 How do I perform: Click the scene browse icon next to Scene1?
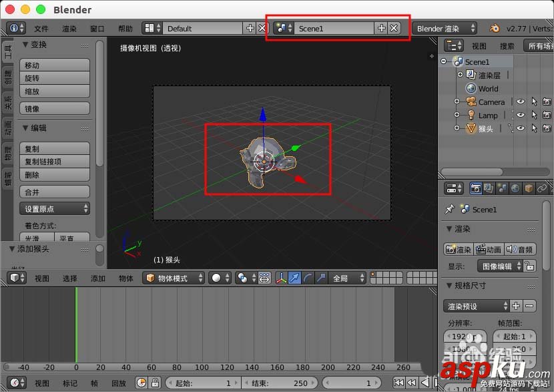coord(284,28)
